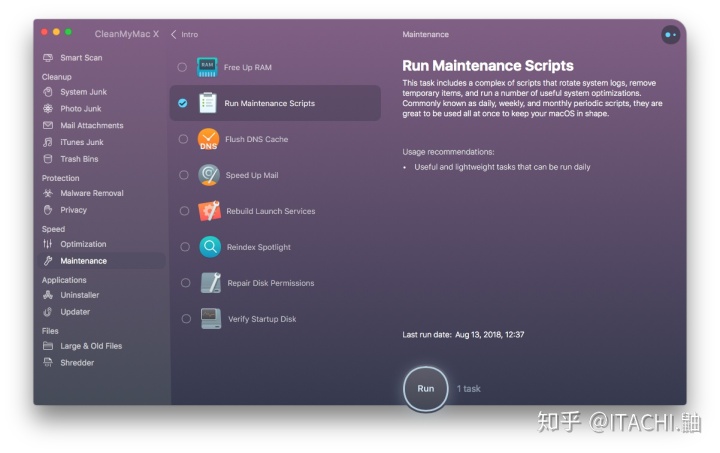Enable the Reindex Spotlight checkbox
The image size is (720, 453).
click(x=185, y=247)
